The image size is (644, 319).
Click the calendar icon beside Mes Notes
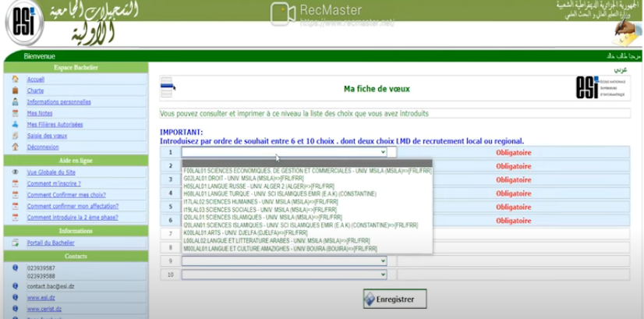click(15, 113)
